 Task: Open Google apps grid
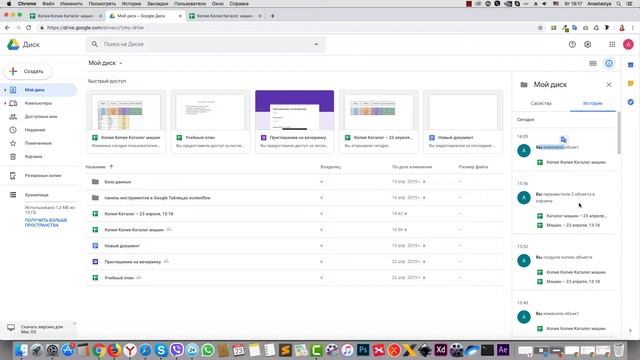point(612,44)
